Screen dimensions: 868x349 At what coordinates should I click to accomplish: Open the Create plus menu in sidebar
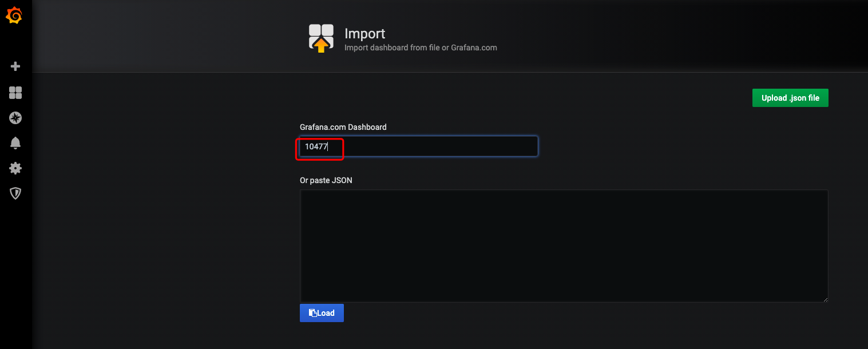click(x=15, y=66)
